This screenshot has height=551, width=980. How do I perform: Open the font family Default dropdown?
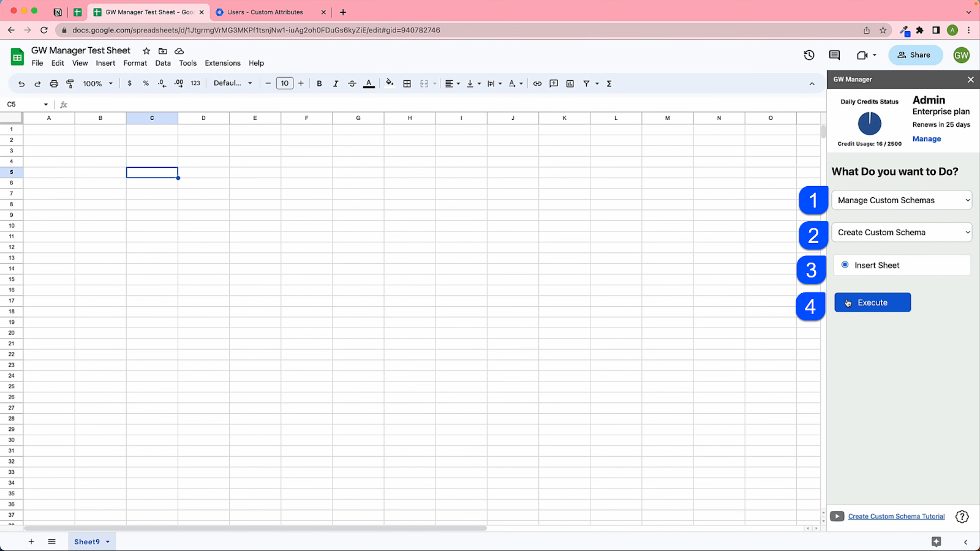[x=233, y=83]
